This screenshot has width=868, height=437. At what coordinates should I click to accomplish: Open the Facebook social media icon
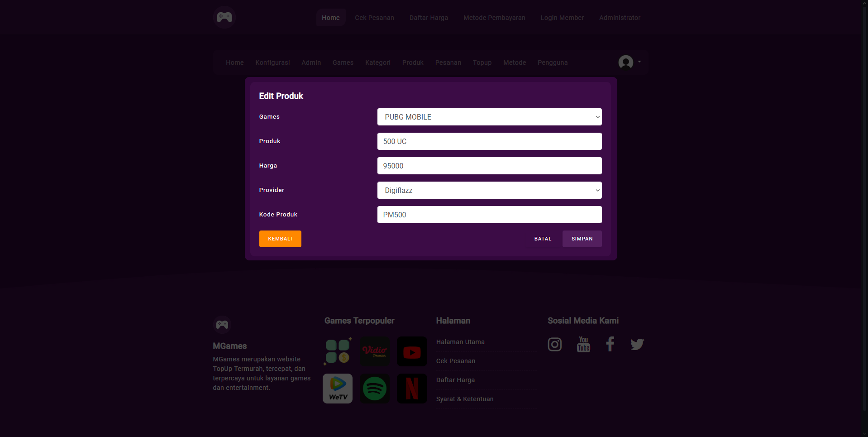[610, 344]
